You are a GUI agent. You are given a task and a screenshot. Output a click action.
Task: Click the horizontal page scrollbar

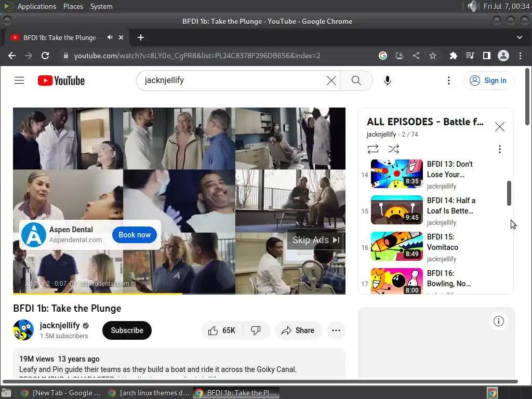pos(260,382)
